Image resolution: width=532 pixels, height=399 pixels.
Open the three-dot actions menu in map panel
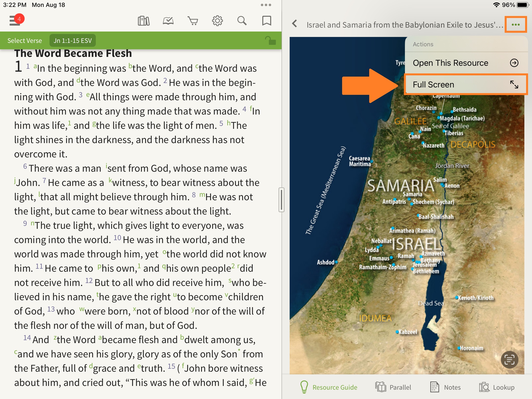[516, 24]
